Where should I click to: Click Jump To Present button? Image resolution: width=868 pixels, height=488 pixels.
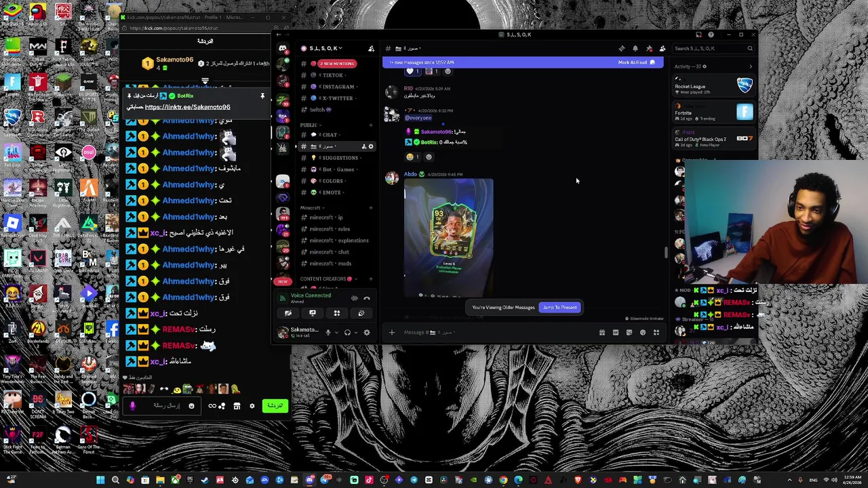coord(560,308)
